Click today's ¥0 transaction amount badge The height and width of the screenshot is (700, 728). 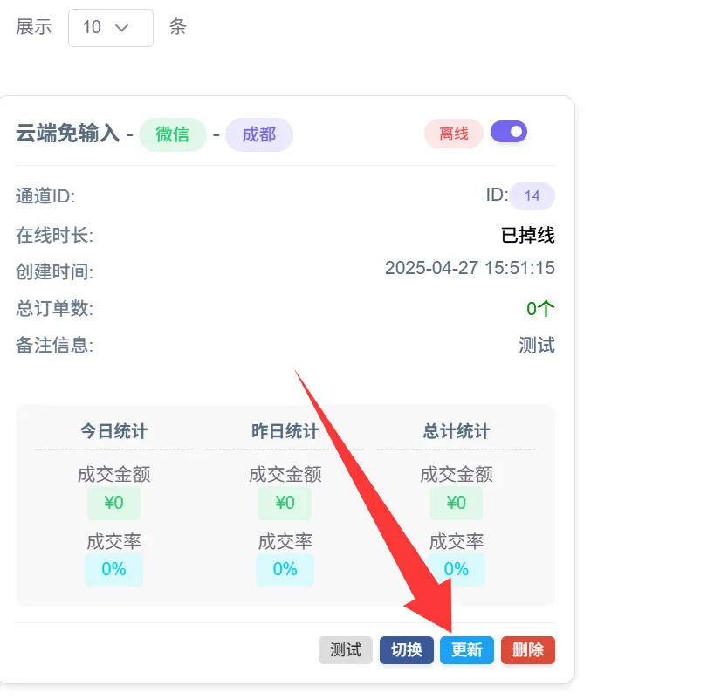pyautogui.click(x=113, y=503)
